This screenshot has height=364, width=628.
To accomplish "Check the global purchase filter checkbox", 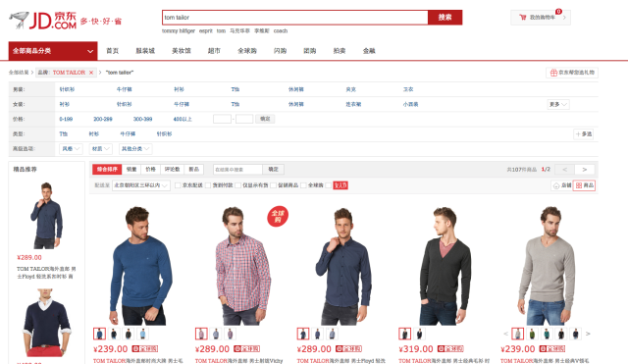I will pyautogui.click(x=303, y=185).
